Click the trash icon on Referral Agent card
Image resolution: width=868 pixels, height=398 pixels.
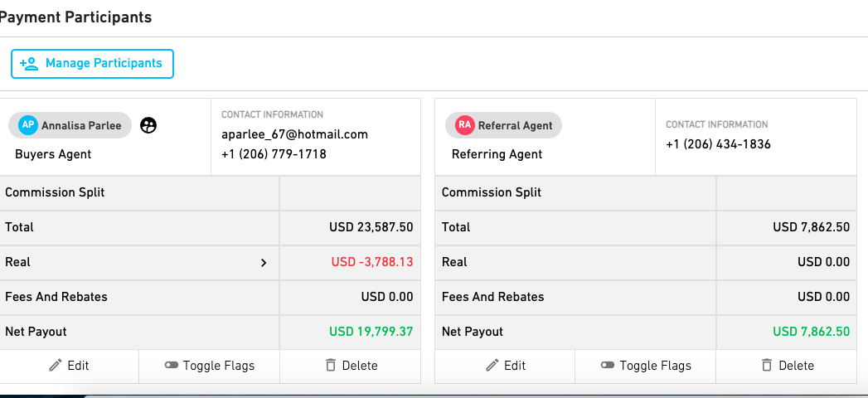click(767, 366)
